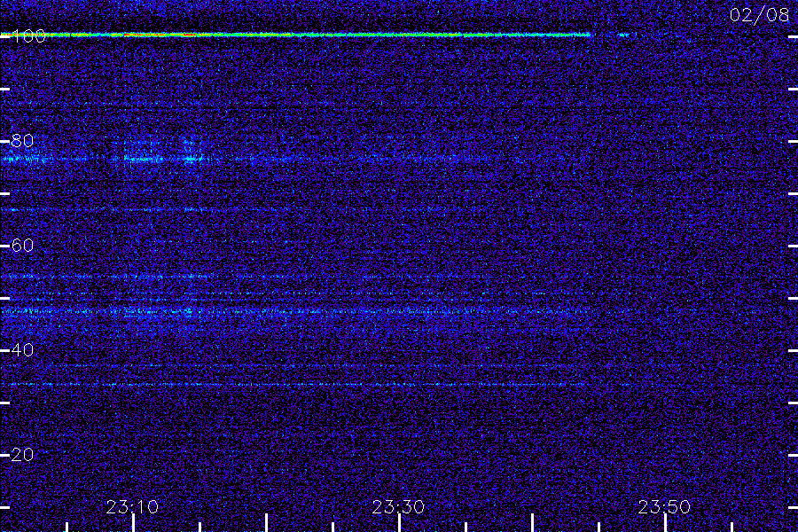This screenshot has width=798, height=532.
Task: Click the 80 frequency axis label
Action: click(x=22, y=140)
